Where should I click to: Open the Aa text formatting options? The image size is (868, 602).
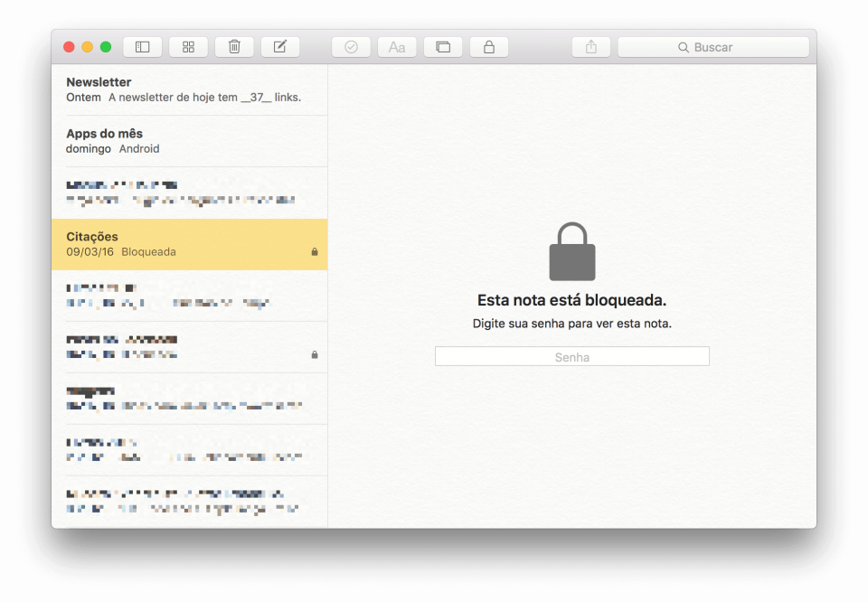click(x=396, y=46)
